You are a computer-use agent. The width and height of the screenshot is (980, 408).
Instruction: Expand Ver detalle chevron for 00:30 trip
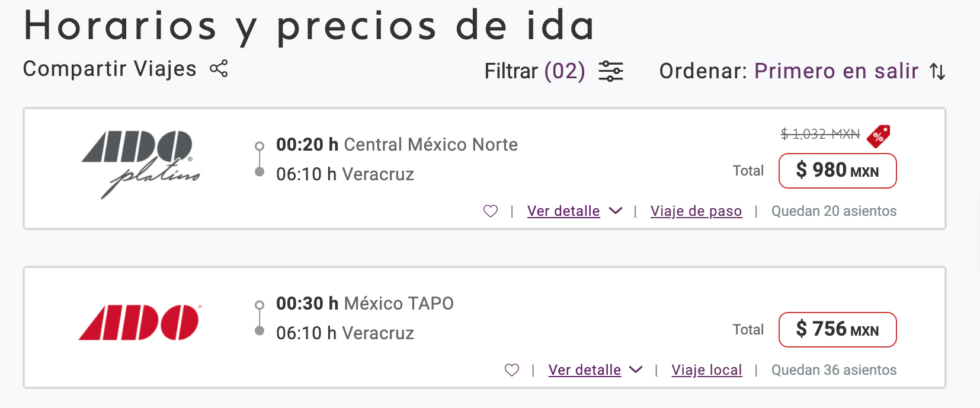tap(636, 369)
